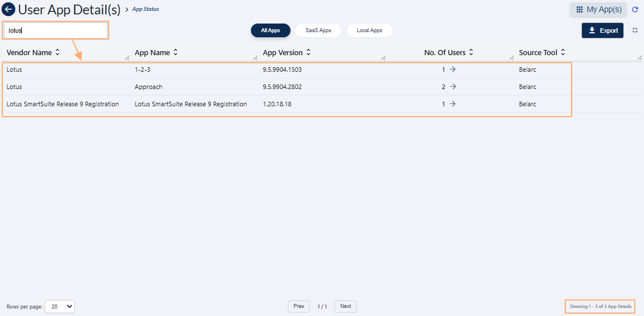Screen dimensions: 644x316
Task: Click the collapse fullscreen icon near Export
Action: pyautogui.click(x=635, y=30)
